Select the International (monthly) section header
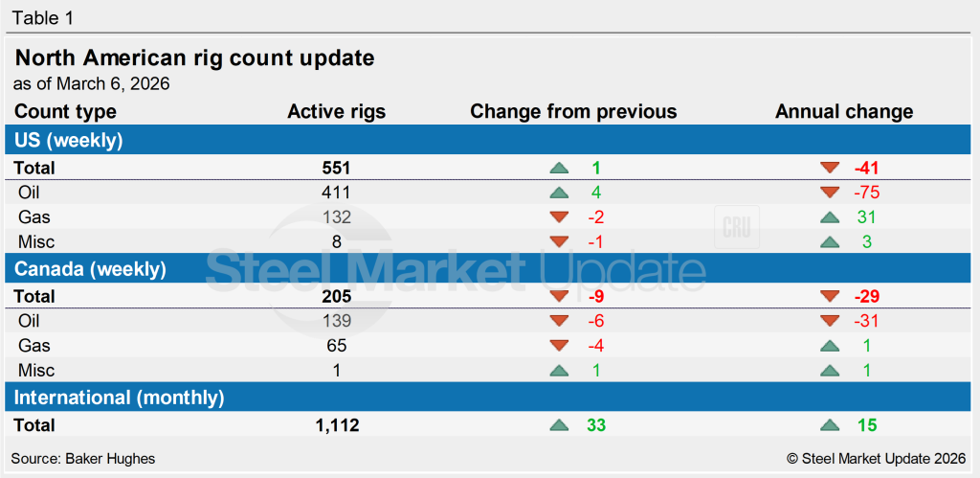The height and width of the screenshot is (478, 980). (x=120, y=397)
